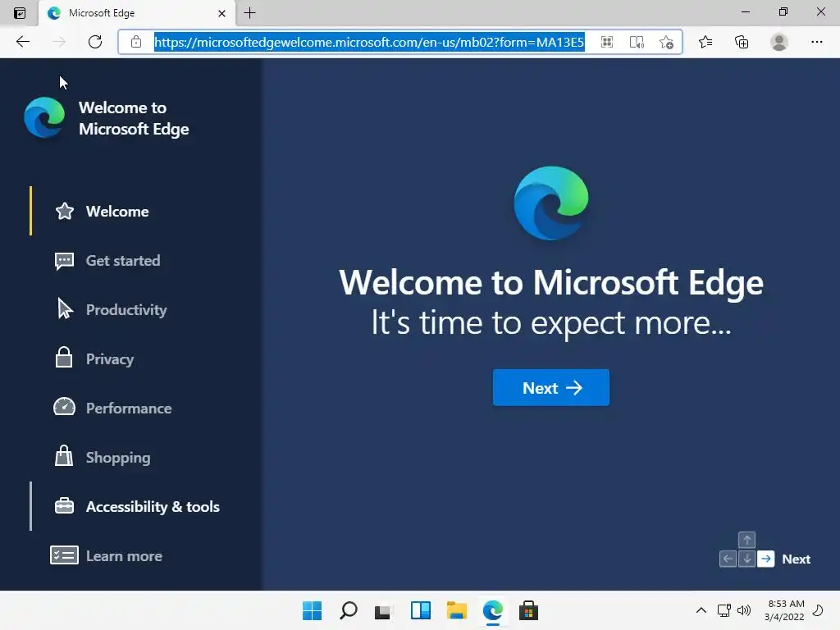This screenshot has width=840, height=630.
Task: Open the Windows Start menu
Action: click(313, 610)
